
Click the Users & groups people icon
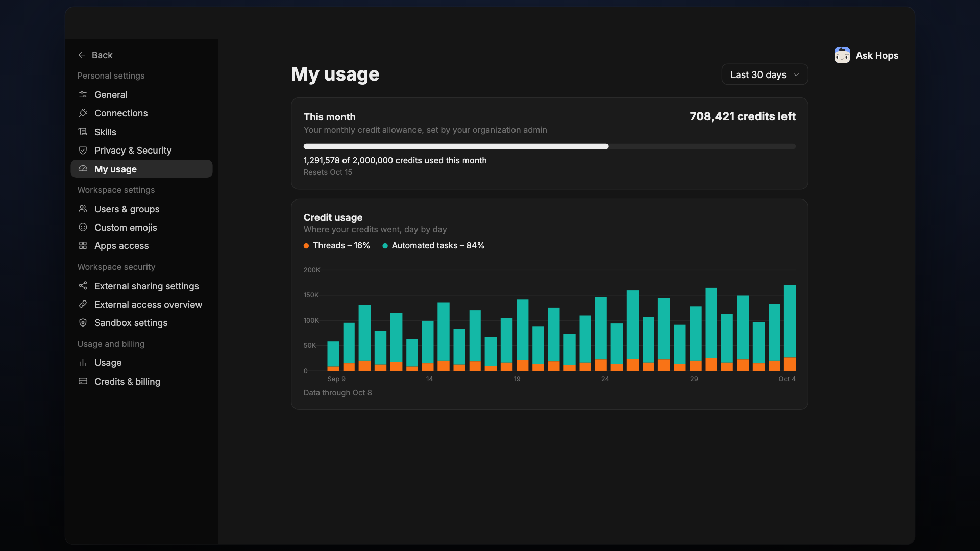[x=83, y=209]
